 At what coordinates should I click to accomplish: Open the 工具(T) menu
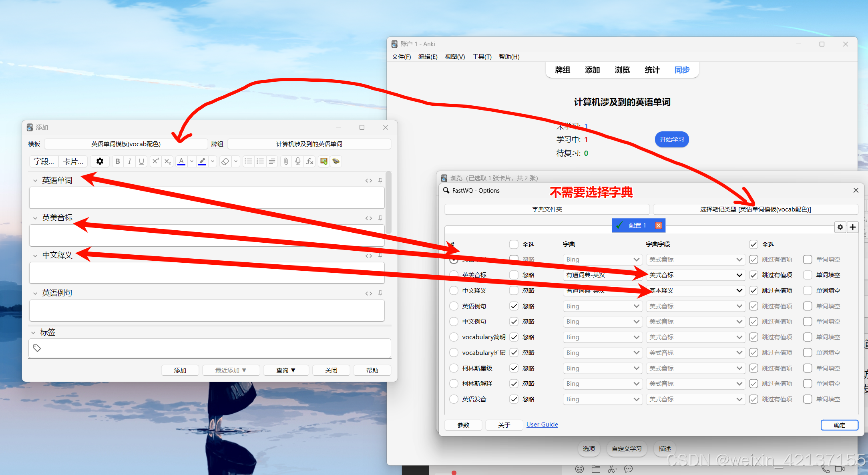click(482, 57)
